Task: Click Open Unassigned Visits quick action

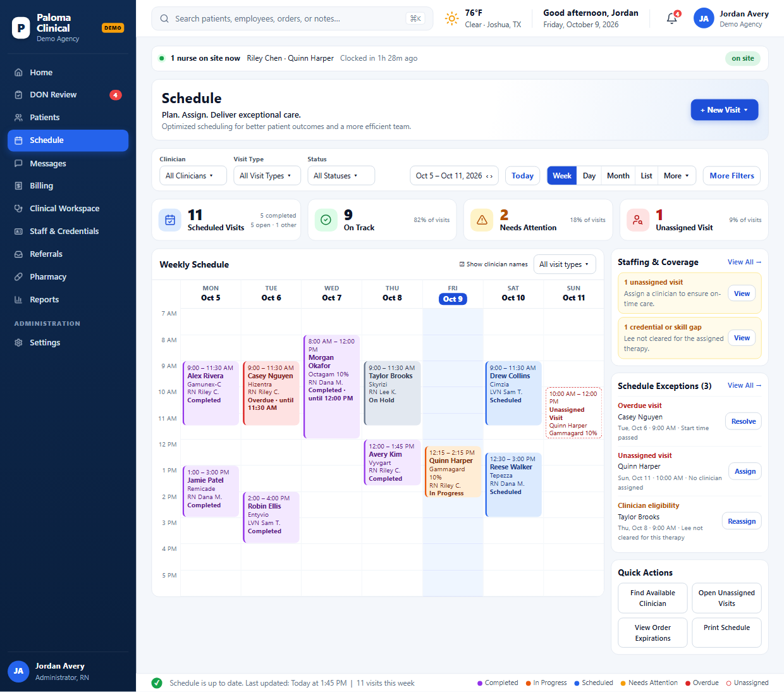Action: [726, 598]
